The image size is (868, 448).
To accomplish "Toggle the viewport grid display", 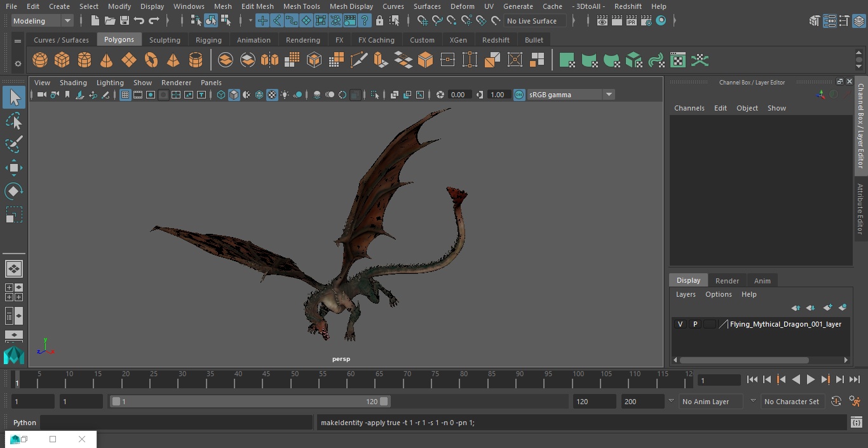I will click(x=125, y=95).
